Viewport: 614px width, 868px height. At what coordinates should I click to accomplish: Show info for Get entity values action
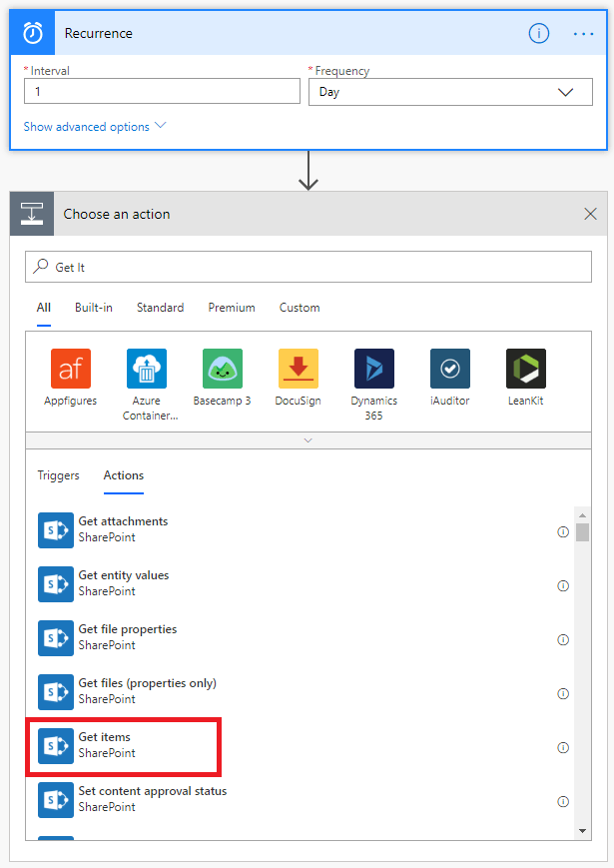pos(563,585)
